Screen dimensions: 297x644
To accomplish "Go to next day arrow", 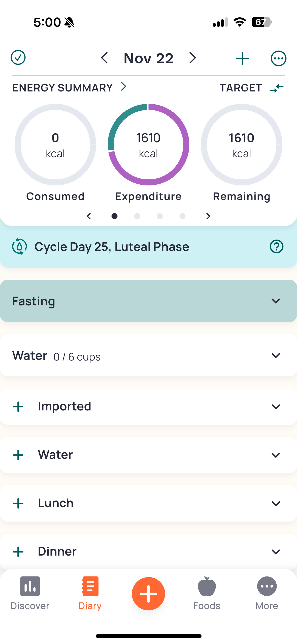I will coord(193,58).
